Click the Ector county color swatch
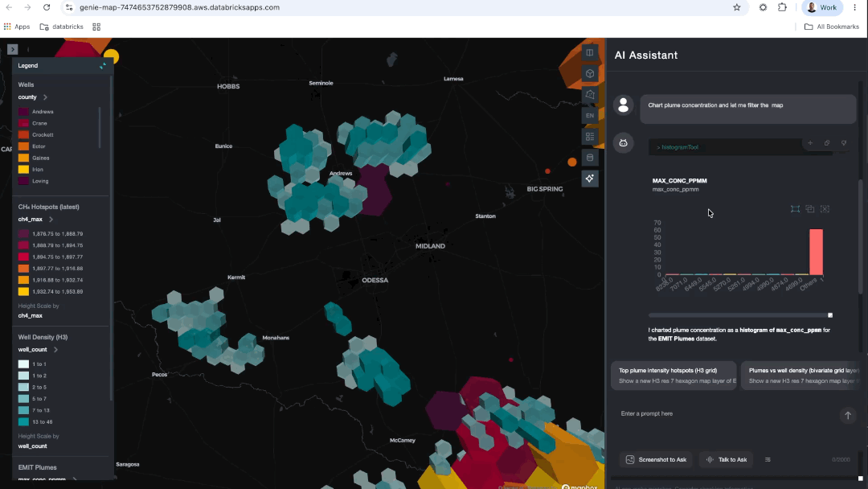 pyautogui.click(x=23, y=146)
